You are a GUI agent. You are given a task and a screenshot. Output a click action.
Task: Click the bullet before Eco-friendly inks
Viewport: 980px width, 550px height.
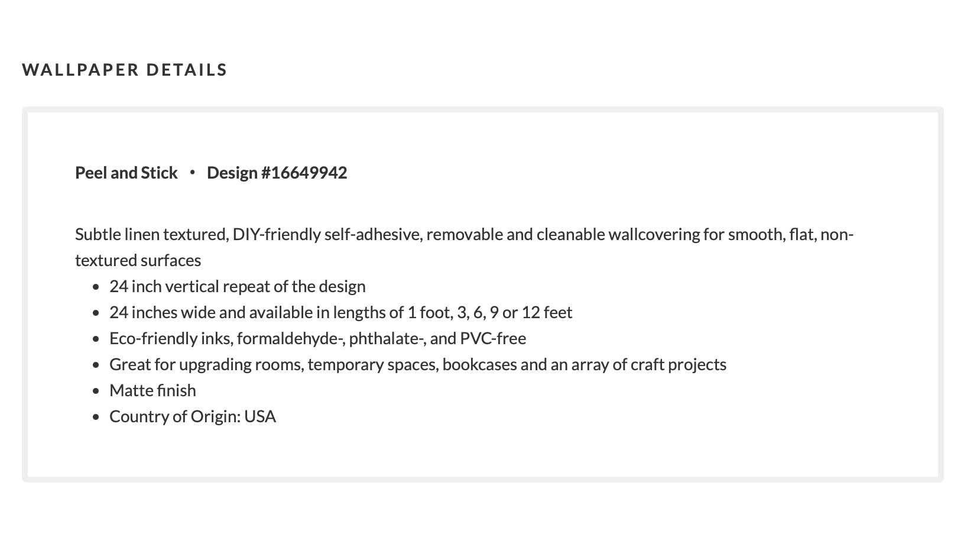pos(96,339)
